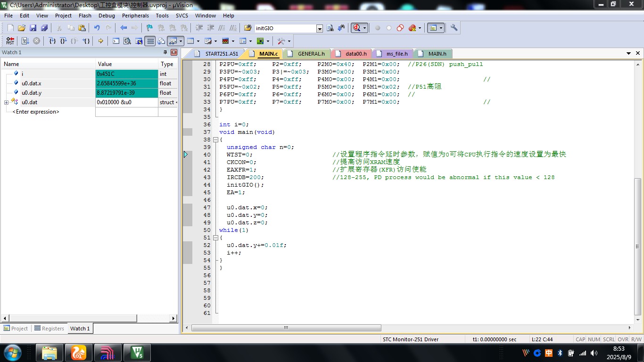The height and width of the screenshot is (362, 644).
Task: Switch to the Project bottom tab
Action: [16, 329]
